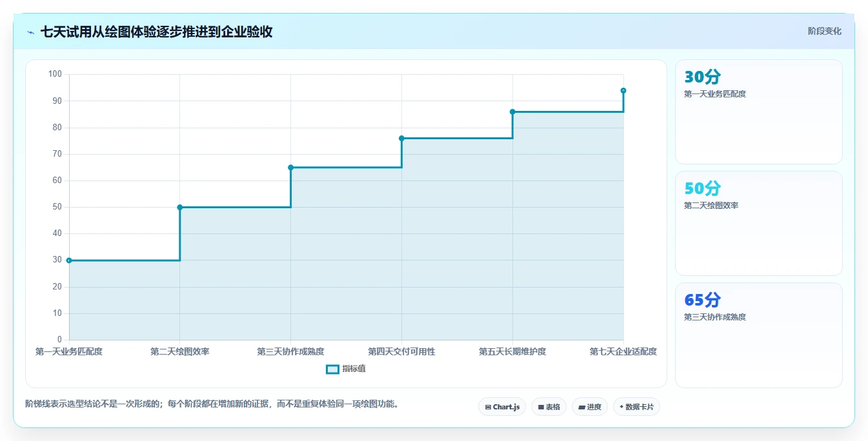Viewport: 868px width, 441px height.
Task: Click the data point at value 94
Action: pyautogui.click(x=623, y=90)
